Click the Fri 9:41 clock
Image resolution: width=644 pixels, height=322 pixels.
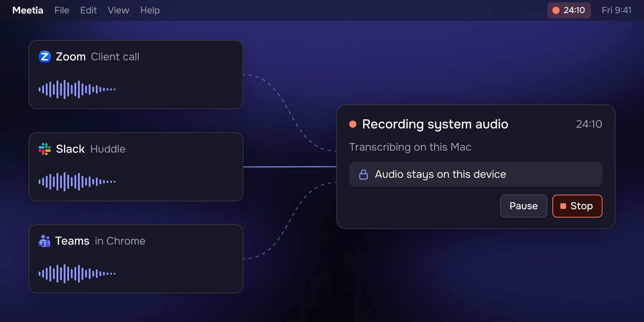[616, 10]
